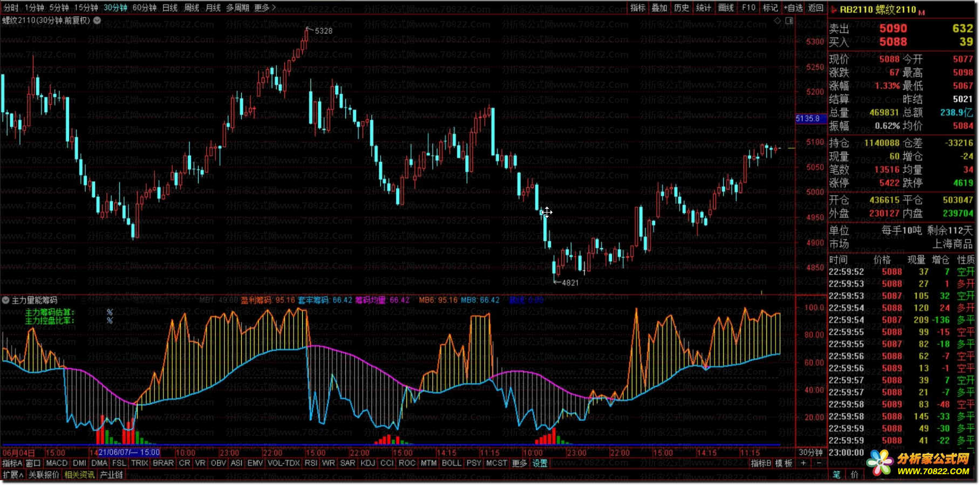Image resolution: width=980 pixels, height=485 pixels.
Task: Select the DMI indicator
Action: click(x=79, y=463)
